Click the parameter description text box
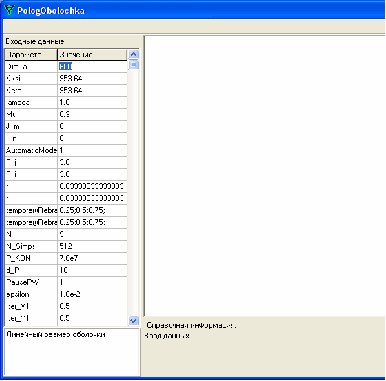386x381 pixels. click(x=71, y=352)
